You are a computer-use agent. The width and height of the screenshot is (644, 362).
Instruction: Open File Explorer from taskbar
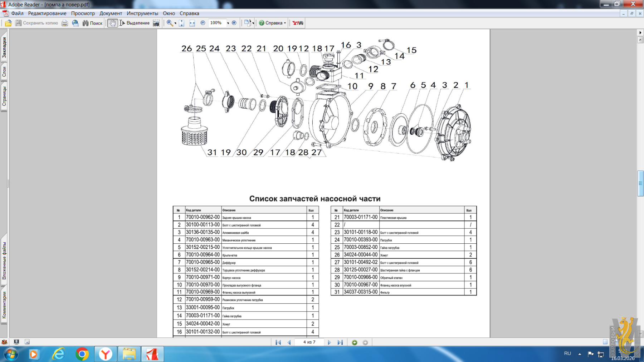click(129, 354)
